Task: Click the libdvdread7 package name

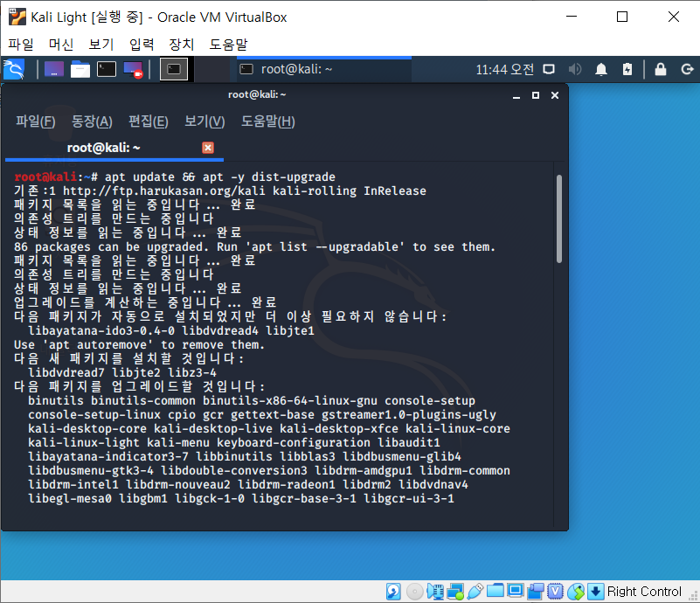Action: 66,372
